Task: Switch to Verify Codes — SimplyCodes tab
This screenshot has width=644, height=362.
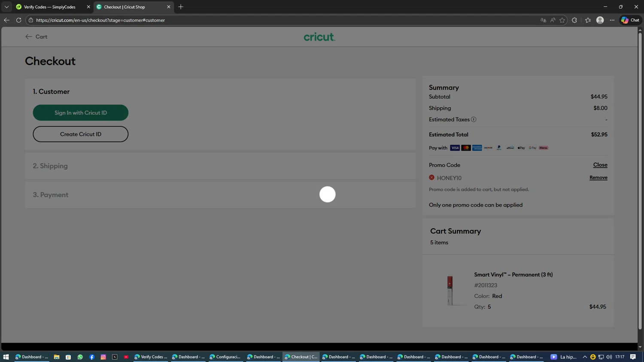Action: coord(49,7)
